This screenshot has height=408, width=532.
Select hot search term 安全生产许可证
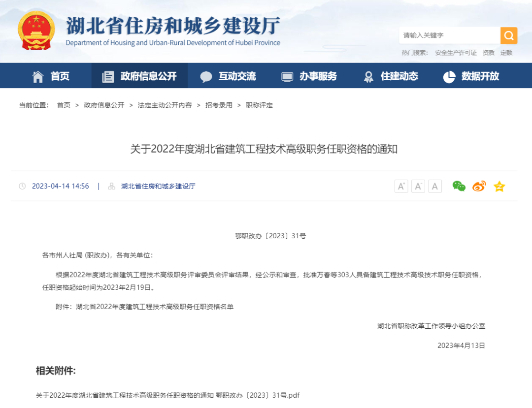[x=456, y=53]
